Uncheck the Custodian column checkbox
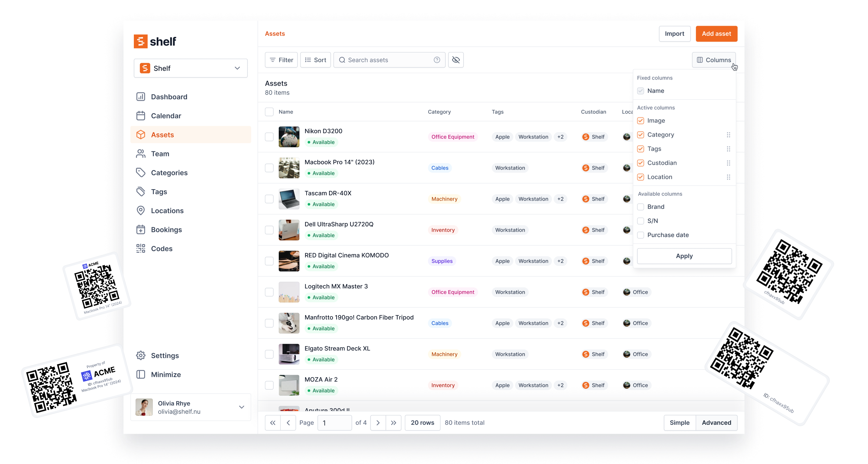The height and width of the screenshot is (464, 868). pos(641,163)
